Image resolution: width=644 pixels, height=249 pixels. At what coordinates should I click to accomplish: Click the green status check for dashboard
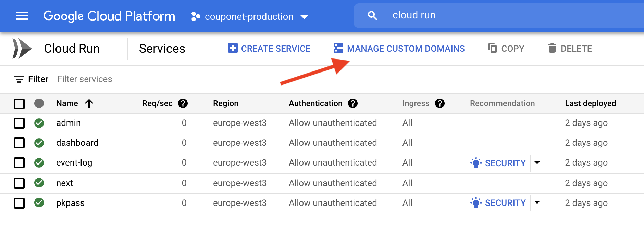click(x=39, y=143)
